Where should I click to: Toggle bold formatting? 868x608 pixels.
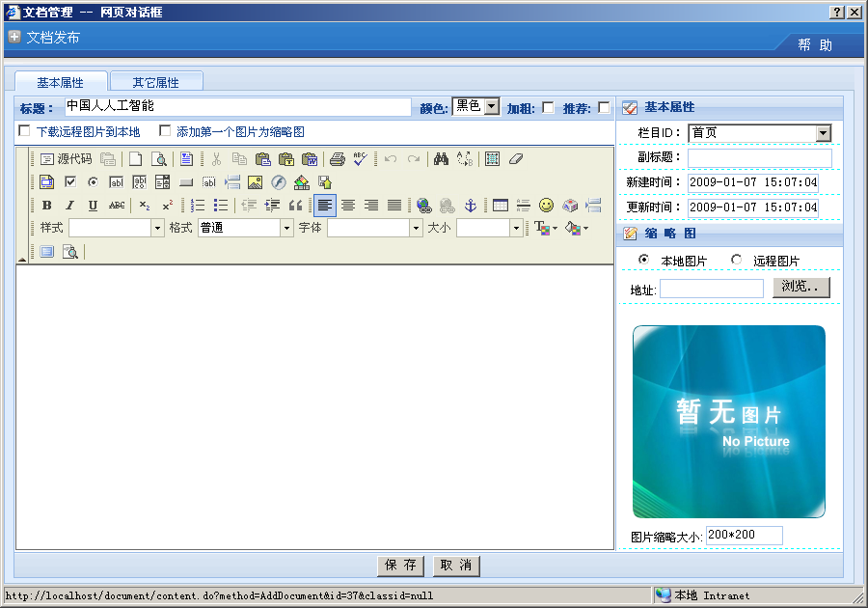pyautogui.click(x=46, y=206)
